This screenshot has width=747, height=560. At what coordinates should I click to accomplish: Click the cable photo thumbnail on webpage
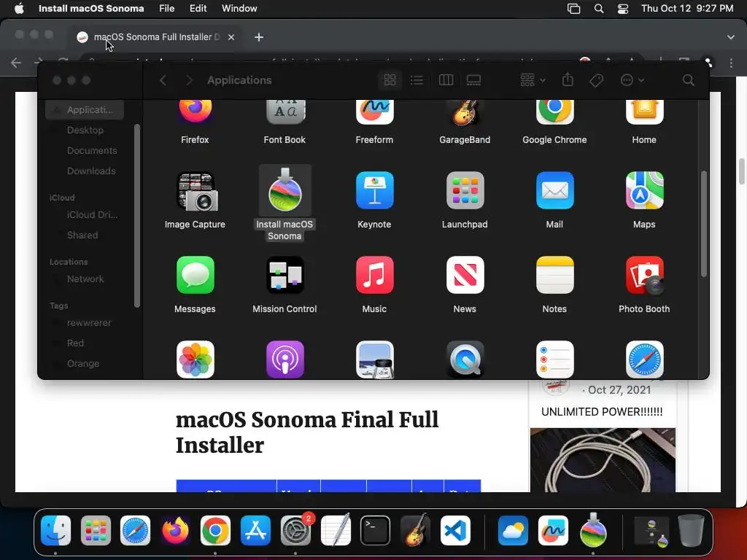(603, 460)
